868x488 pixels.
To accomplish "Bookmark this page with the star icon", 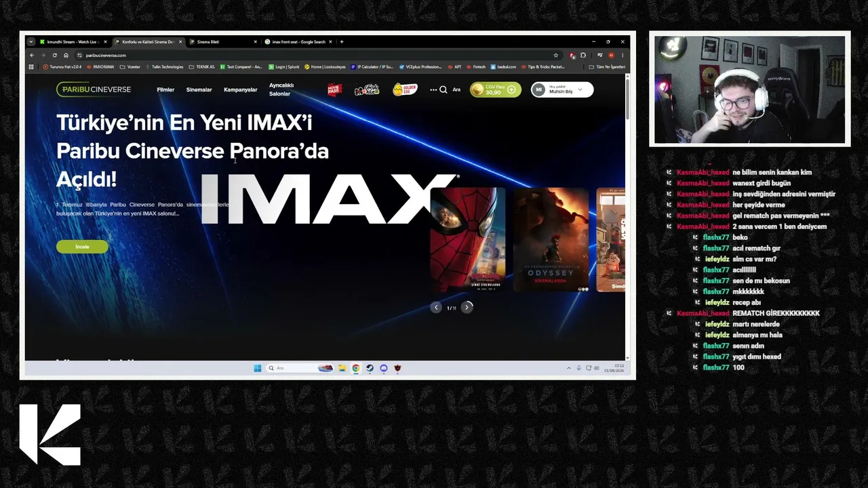I will [x=555, y=55].
